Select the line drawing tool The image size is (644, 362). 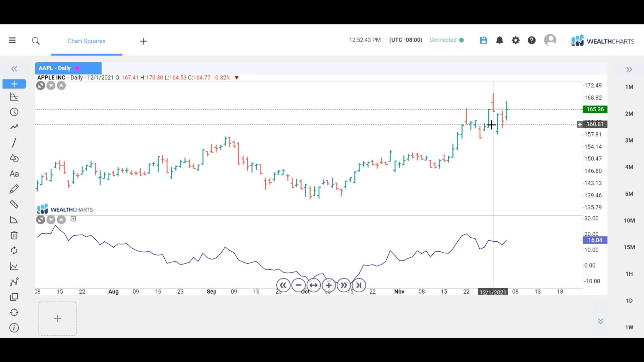point(14,142)
